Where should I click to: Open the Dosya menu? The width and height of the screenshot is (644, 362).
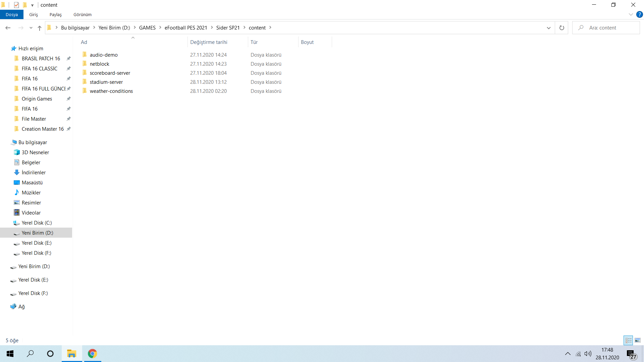12,14
